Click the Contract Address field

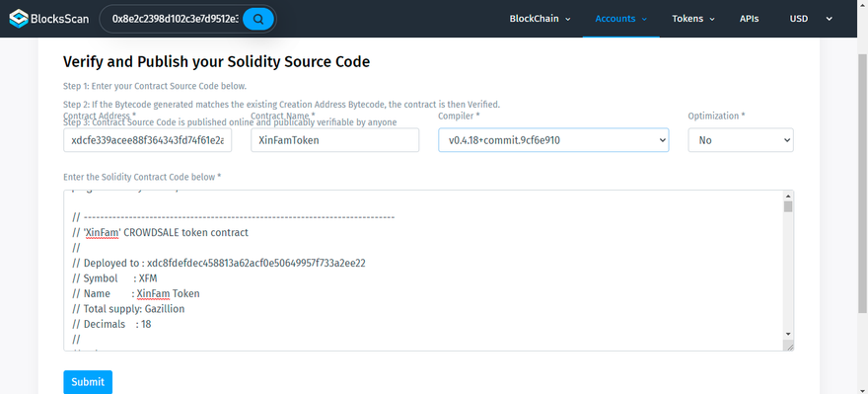[148, 140]
